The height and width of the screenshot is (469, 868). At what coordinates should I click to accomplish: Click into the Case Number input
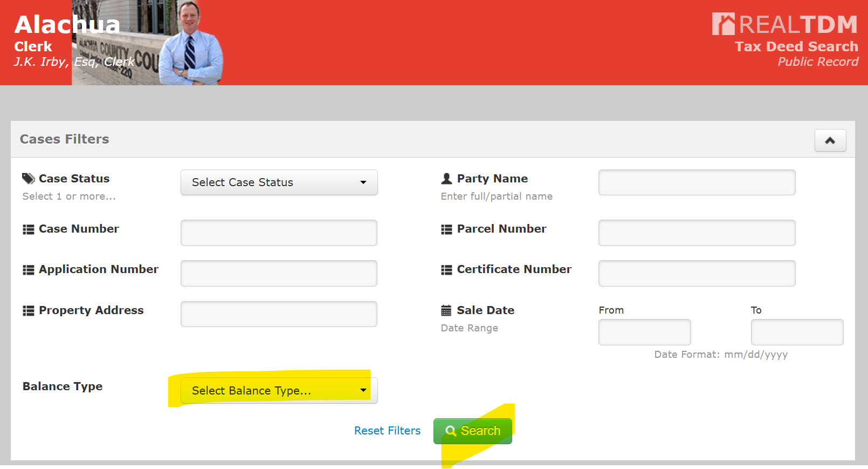pyautogui.click(x=279, y=233)
